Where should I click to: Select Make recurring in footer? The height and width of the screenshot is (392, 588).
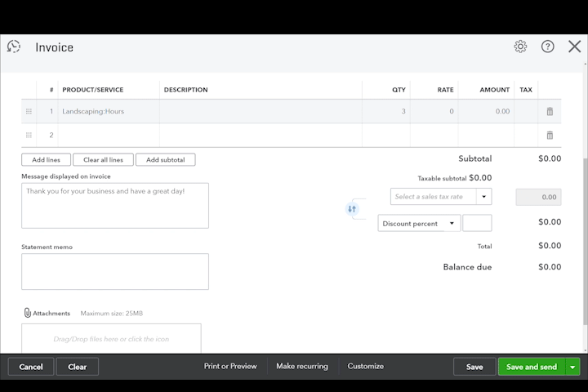302,367
